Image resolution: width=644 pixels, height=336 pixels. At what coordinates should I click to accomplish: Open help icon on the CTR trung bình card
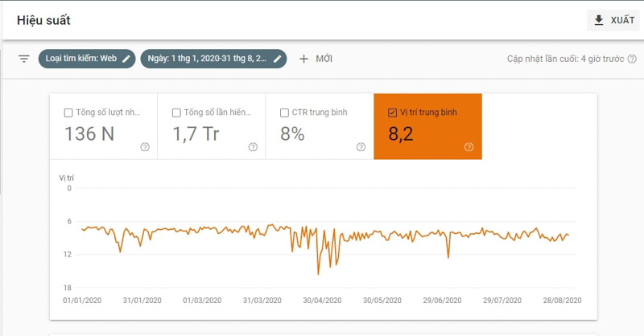(x=361, y=147)
